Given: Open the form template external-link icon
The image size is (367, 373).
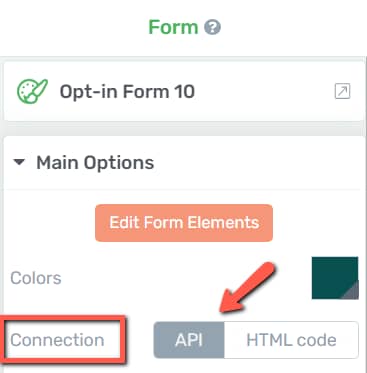Looking at the screenshot, I should click(x=342, y=91).
